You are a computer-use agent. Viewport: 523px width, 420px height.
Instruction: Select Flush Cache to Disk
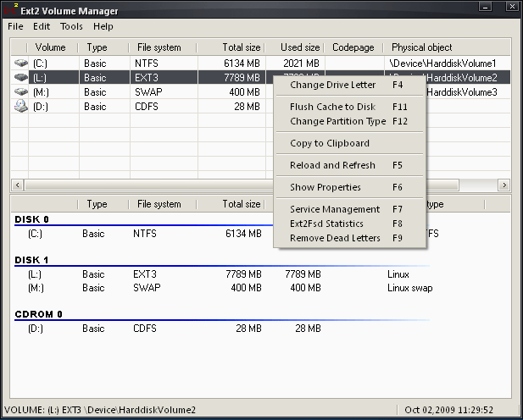pyautogui.click(x=349, y=107)
